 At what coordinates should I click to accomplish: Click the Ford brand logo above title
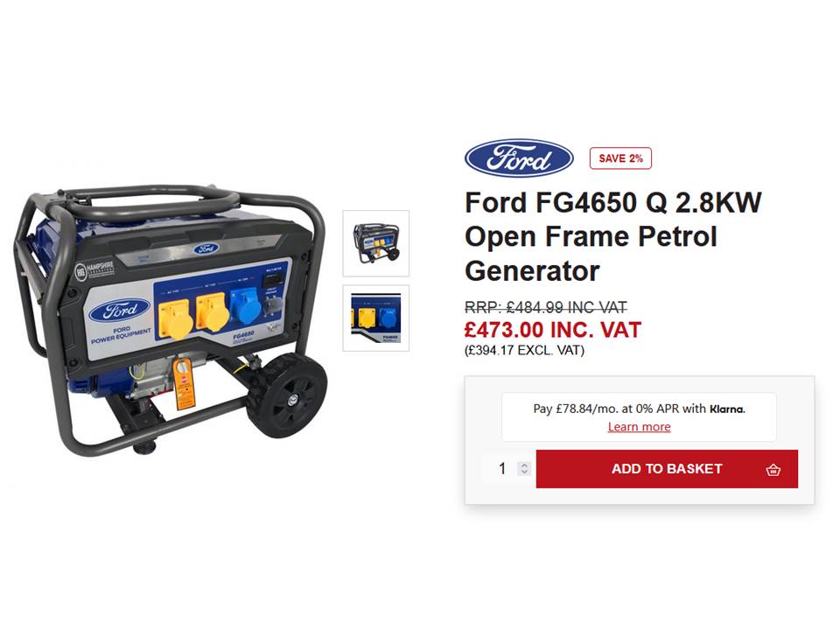click(x=519, y=158)
